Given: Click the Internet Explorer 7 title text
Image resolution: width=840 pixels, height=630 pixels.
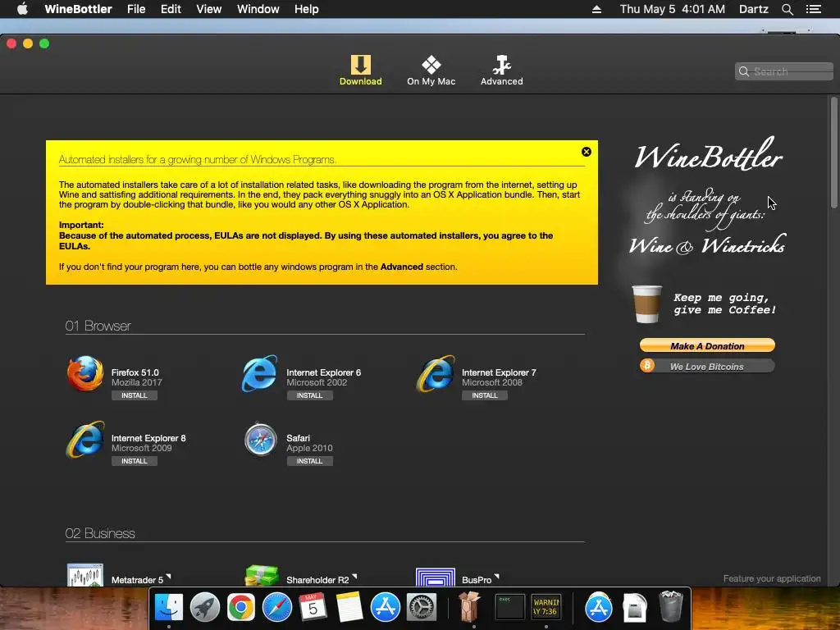Looking at the screenshot, I should tap(499, 372).
